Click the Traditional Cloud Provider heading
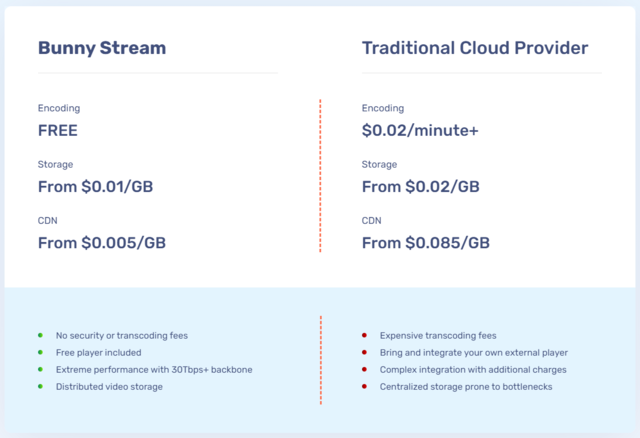The image size is (640, 438). click(475, 48)
